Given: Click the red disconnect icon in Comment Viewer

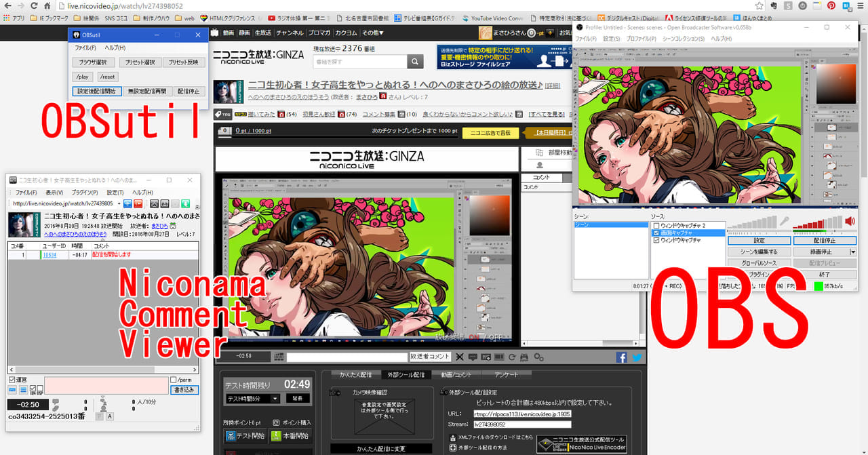Looking at the screenshot, I should [138, 203].
